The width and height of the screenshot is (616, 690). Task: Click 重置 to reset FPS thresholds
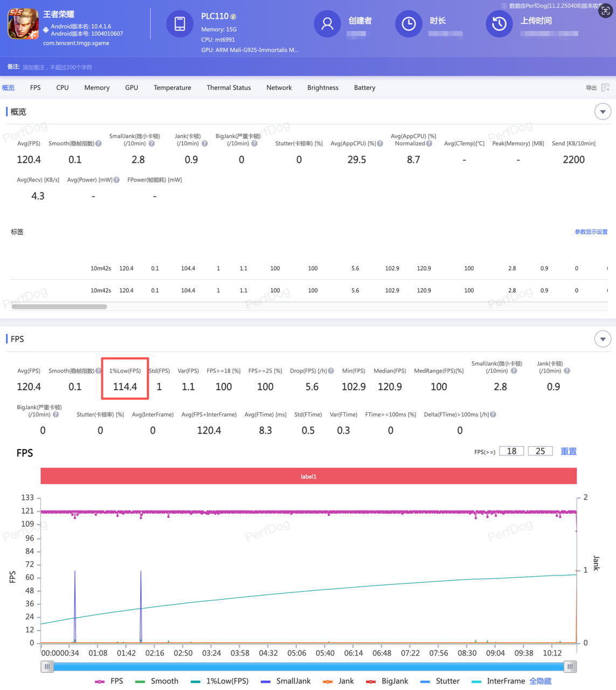(x=568, y=451)
